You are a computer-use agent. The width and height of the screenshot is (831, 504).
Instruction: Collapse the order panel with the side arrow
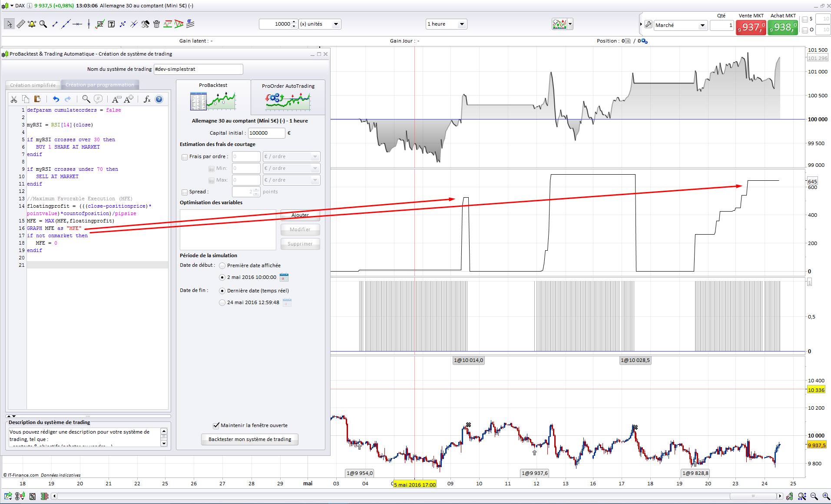click(x=641, y=24)
